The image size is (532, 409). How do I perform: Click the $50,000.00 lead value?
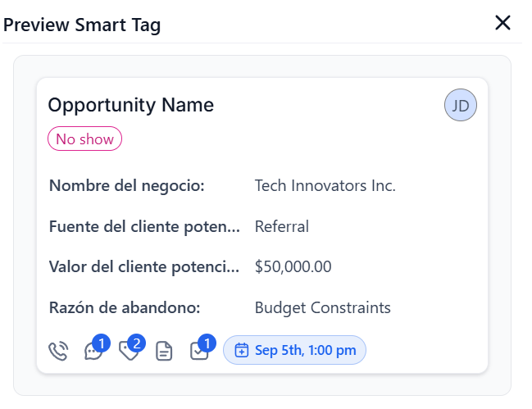(x=293, y=267)
